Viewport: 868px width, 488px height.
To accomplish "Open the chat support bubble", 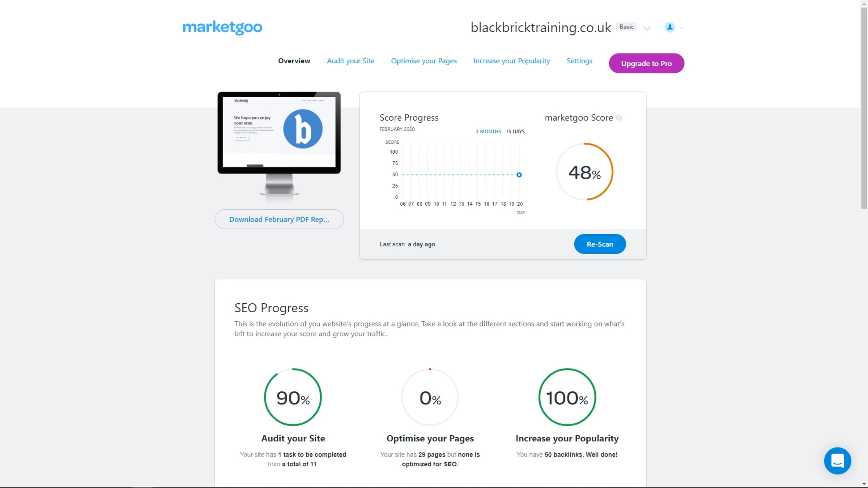I will click(837, 461).
